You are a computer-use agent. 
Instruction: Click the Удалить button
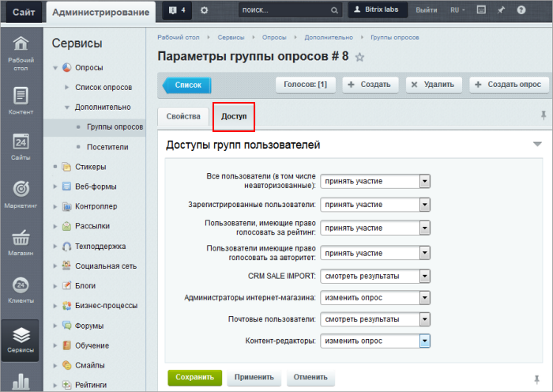pos(434,85)
